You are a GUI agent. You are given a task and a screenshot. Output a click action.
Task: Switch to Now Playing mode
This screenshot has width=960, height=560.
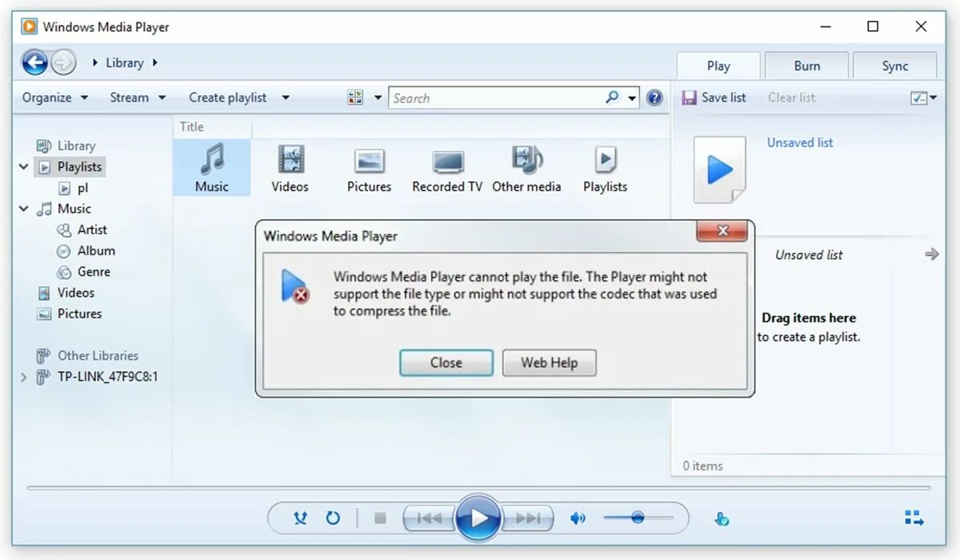(914, 518)
